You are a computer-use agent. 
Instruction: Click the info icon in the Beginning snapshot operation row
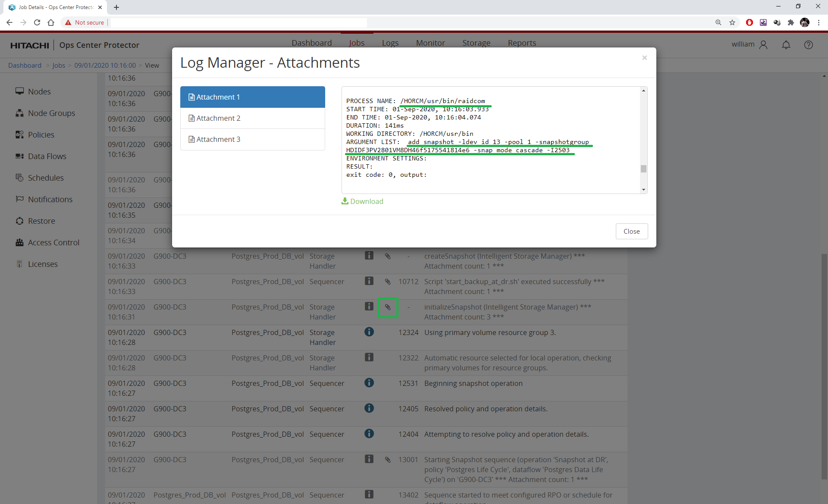tap(369, 383)
